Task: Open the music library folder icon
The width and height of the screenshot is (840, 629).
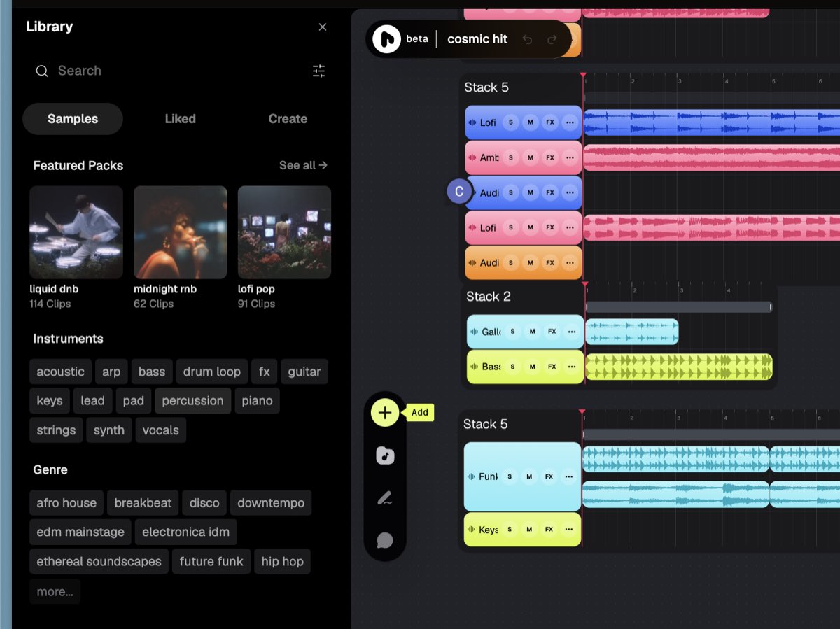Action: [385, 456]
